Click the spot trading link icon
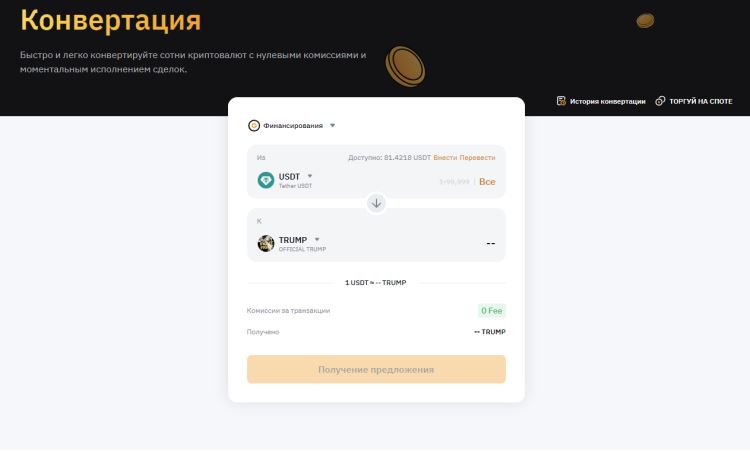This screenshot has height=467, width=750. click(x=660, y=101)
